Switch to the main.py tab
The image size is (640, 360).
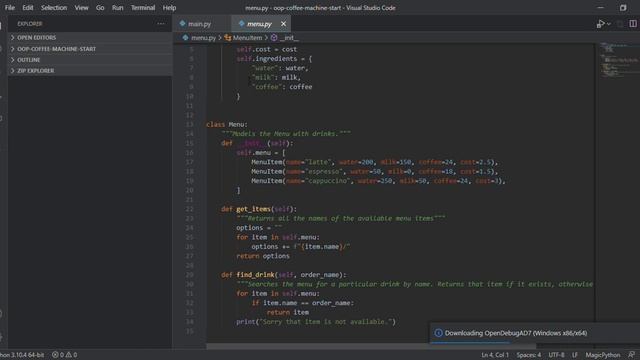click(x=200, y=24)
